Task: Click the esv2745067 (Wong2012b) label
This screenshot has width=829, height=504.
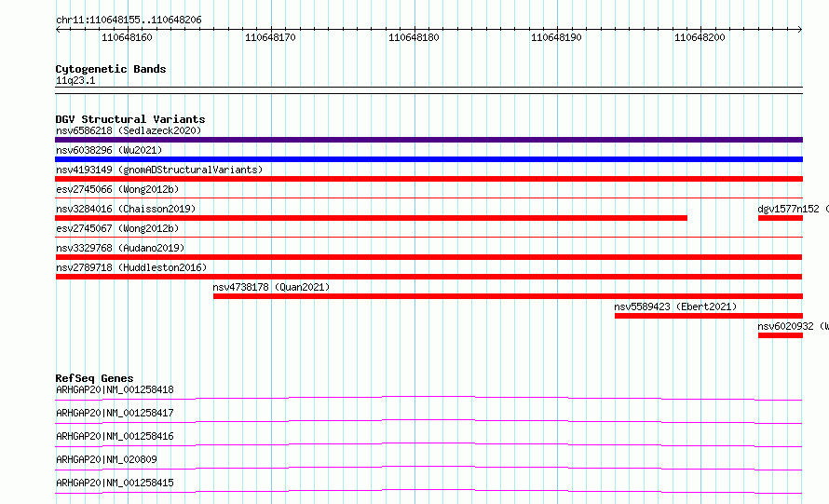Action: tap(117, 228)
